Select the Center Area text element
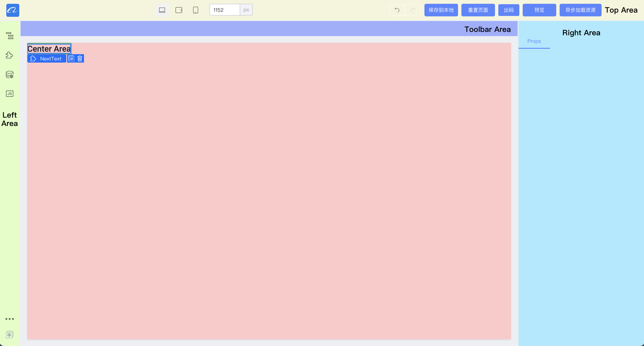The image size is (644, 346). pos(49,48)
